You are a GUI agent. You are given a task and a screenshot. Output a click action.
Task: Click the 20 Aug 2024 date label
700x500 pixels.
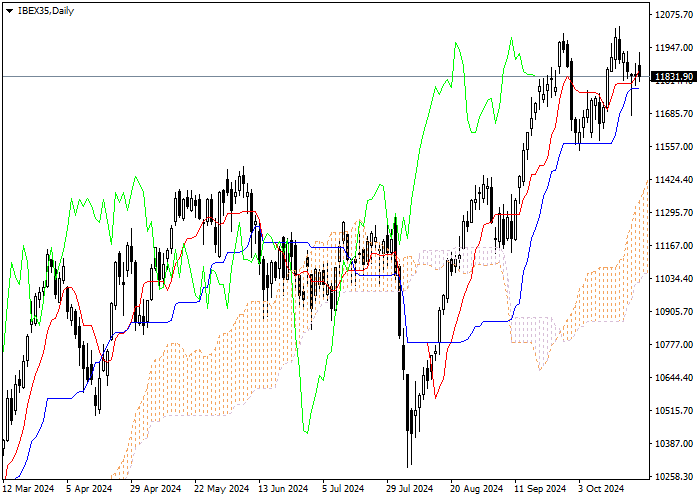pos(476,489)
